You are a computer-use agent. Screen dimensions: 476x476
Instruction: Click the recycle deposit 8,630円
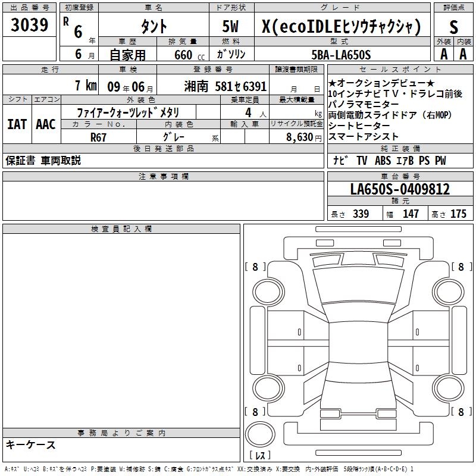(x=304, y=137)
